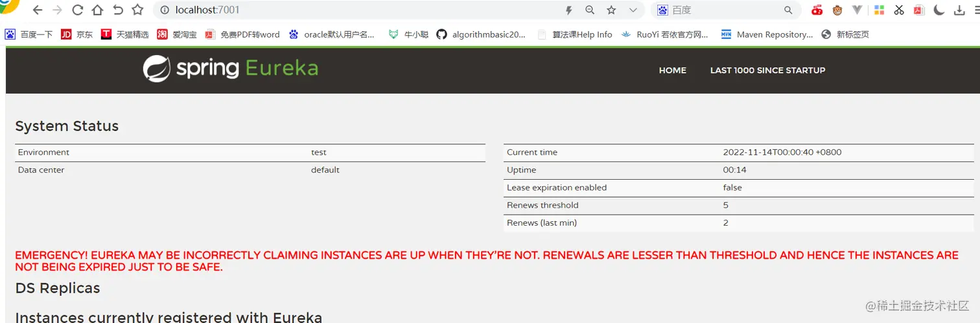Image resolution: width=980 pixels, height=323 pixels.
Task: Focus the 百度 search box
Action: [x=726, y=10]
